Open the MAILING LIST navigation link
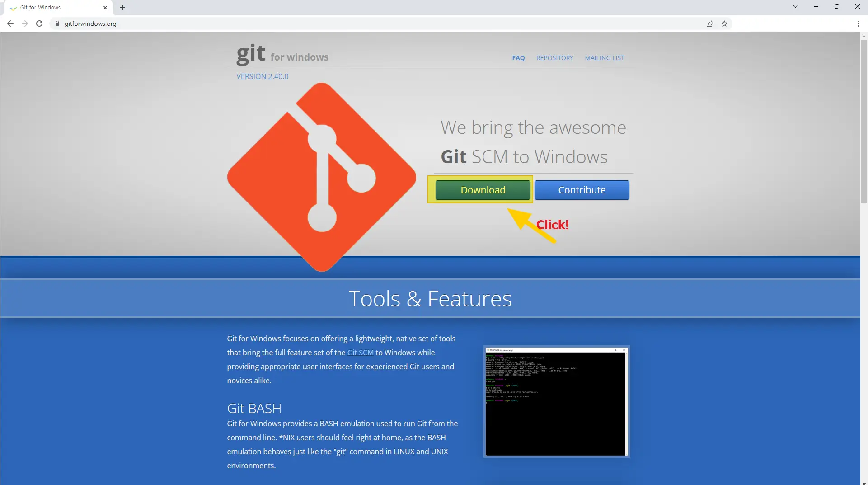Image resolution: width=868 pixels, height=485 pixels. coord(604,58)
